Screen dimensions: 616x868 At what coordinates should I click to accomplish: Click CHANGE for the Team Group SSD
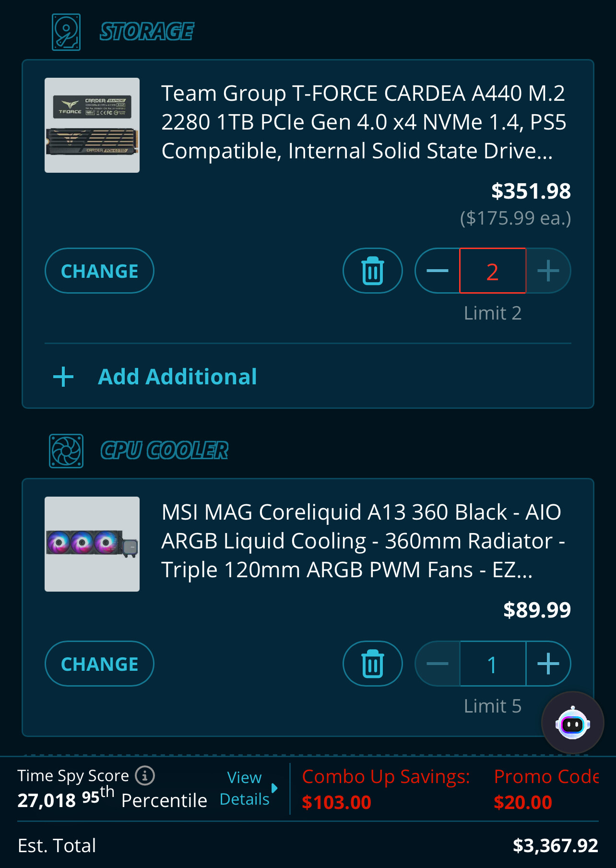click(x=99, y=270)
